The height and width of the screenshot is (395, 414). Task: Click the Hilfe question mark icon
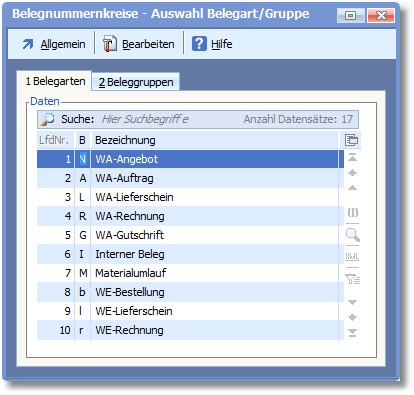[199, 44]
